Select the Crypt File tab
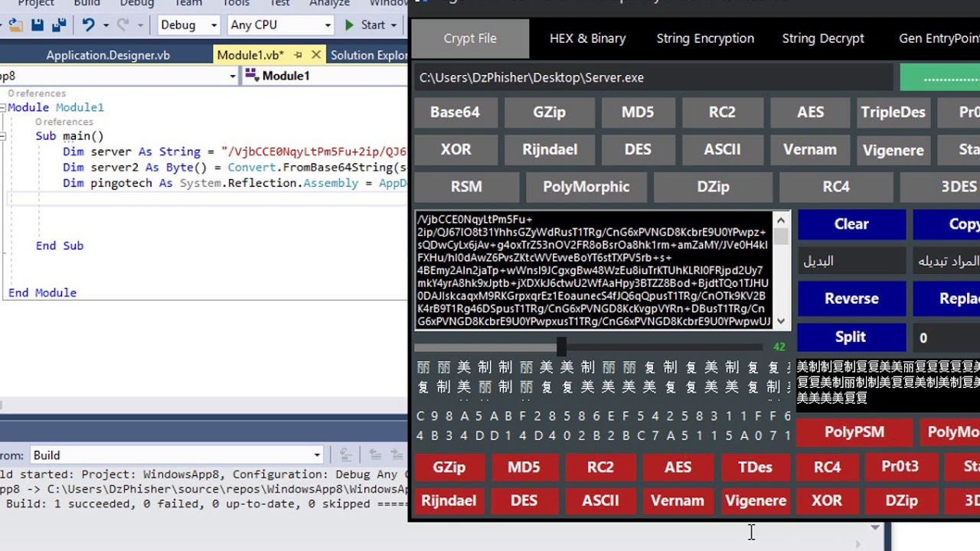 pyautogui.click(x=470, y=38)
